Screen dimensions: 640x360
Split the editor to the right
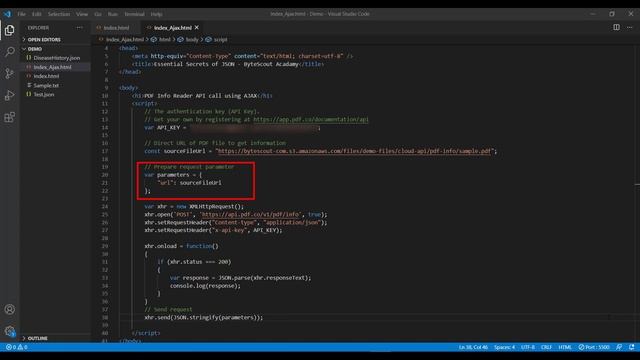[x=616, y=27]
